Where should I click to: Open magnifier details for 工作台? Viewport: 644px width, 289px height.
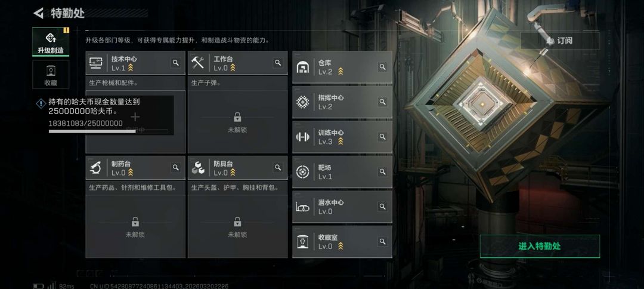[x=278, y=63]
